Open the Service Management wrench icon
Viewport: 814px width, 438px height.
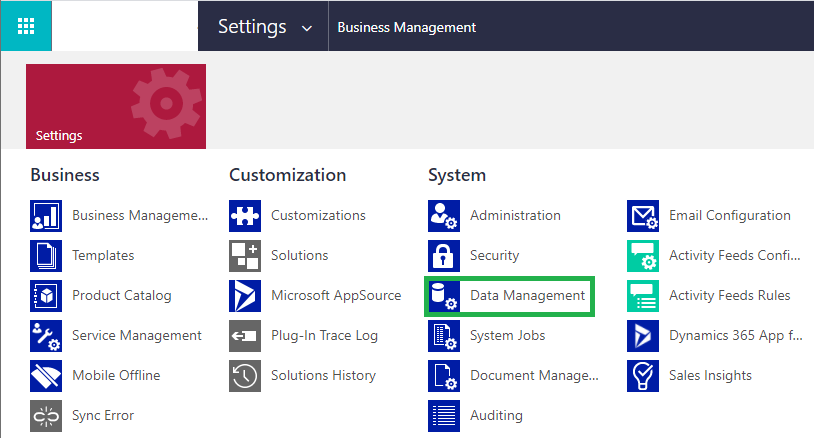(46, 336)
